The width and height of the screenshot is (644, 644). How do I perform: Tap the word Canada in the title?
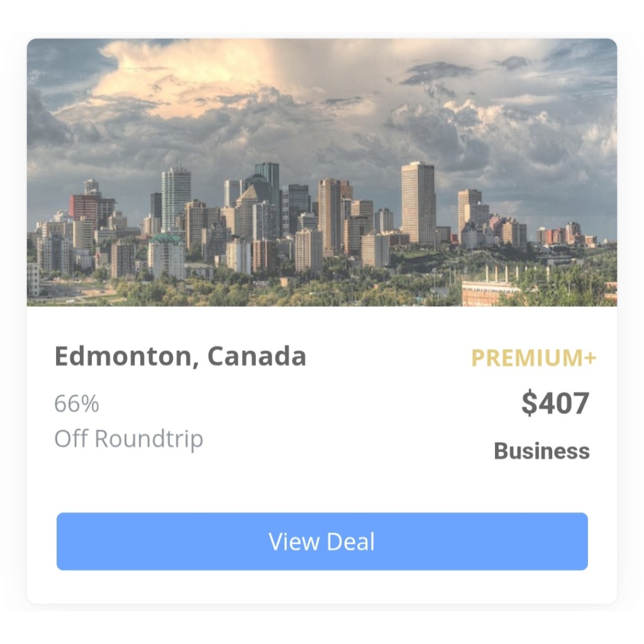pos(257,356)
